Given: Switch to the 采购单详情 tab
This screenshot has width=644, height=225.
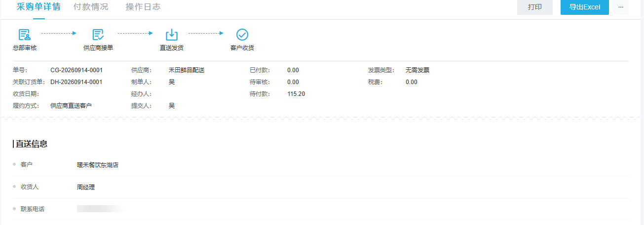Looking at the screenshot, I should (x=39, y=7).
